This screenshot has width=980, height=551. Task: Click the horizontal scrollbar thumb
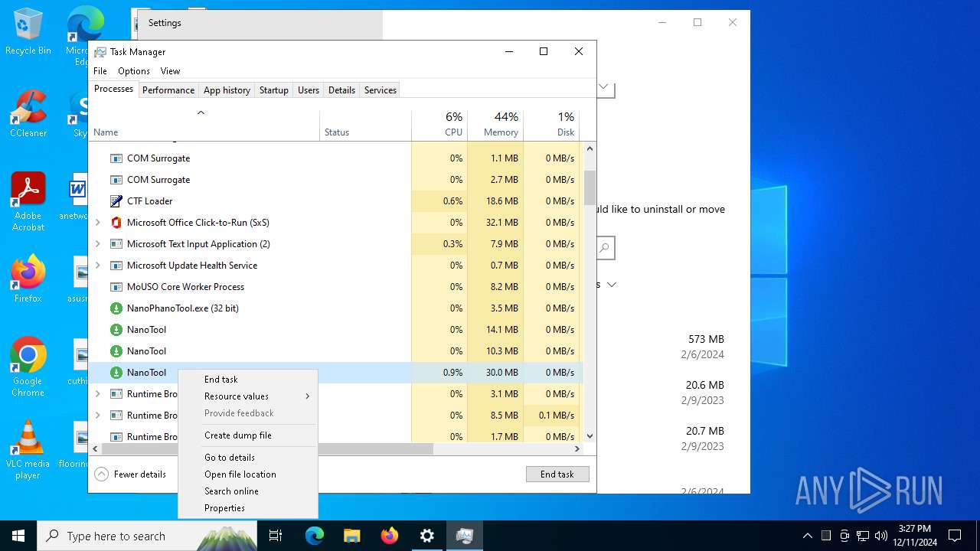pos(267,449)
